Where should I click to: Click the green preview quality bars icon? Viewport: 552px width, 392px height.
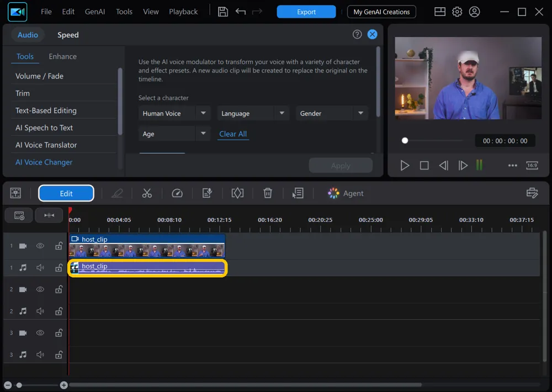(x=479, y=165)
